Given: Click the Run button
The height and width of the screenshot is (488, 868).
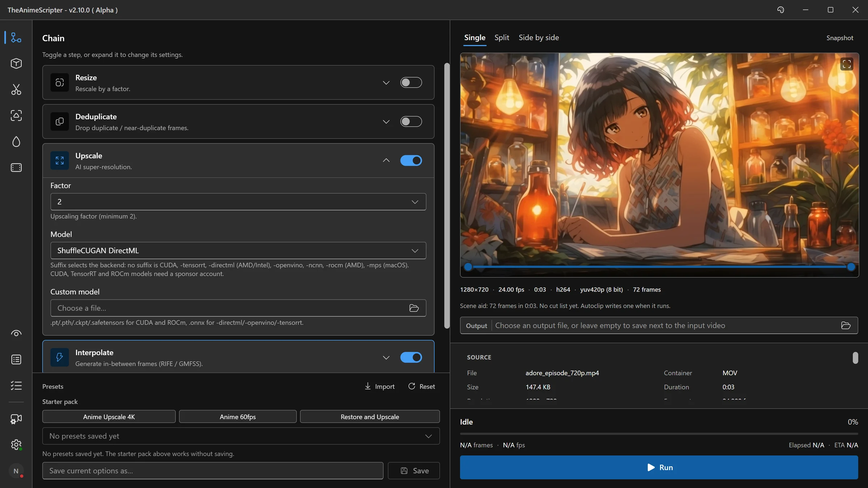Looking at the screenshot, I should tap(659, 467).
